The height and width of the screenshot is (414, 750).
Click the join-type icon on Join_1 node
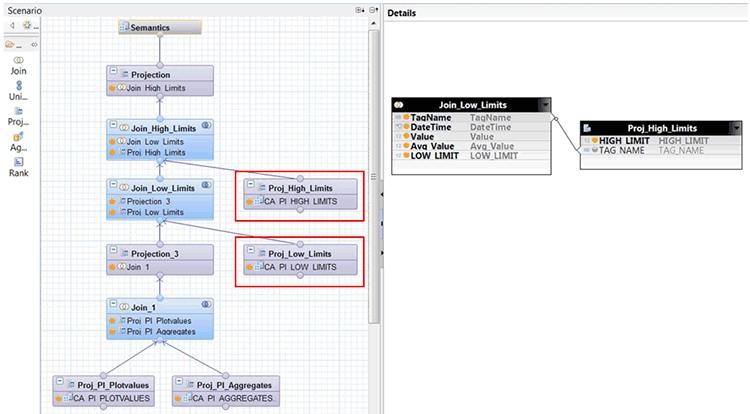pos(205,306)
